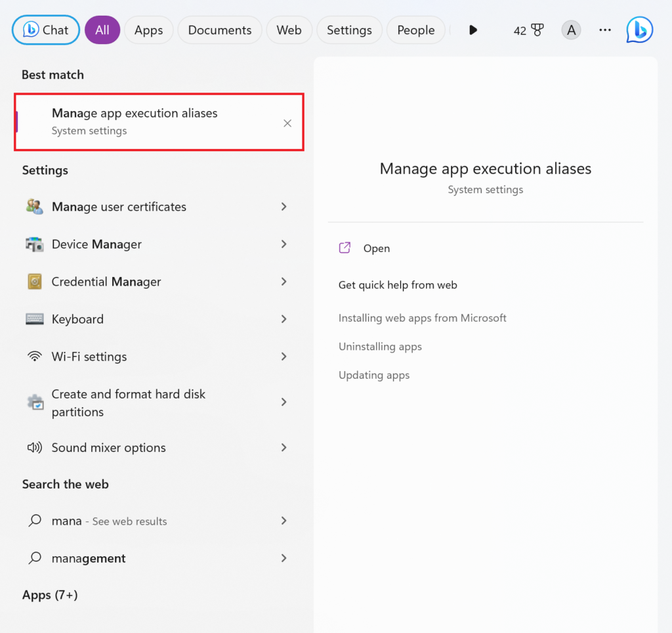Expand the mana web results entry
The height and width of the screenshot is (633, 672).
[x=283, y=521]
